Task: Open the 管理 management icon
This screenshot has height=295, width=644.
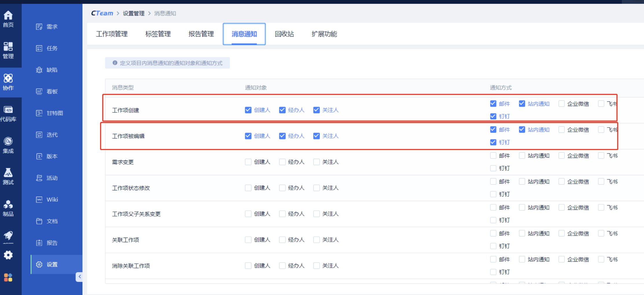Action: click(x=8, y=50)
